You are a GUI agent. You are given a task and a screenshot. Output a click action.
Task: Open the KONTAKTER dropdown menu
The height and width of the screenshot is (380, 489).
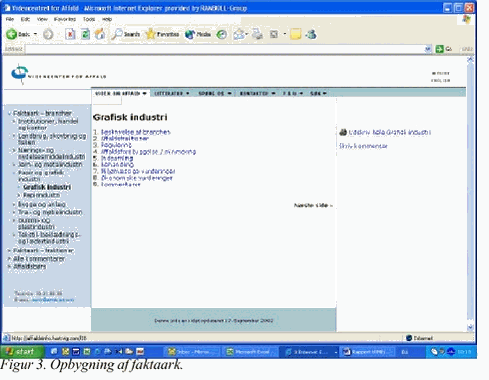click(x=257, y=93)
